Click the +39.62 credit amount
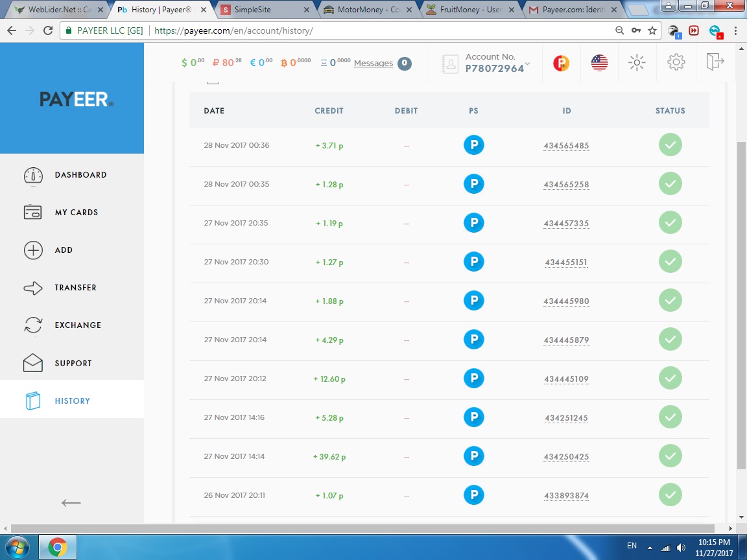The image size is (747, 560). (x=329, y=457)
